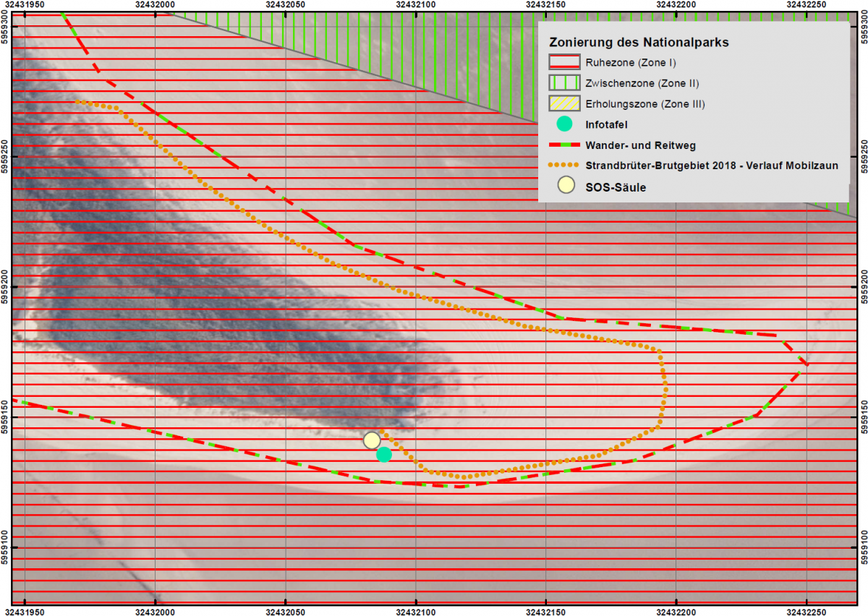Click top axis coordinate label 32432000
868x616 pixels.
point(155,4)
